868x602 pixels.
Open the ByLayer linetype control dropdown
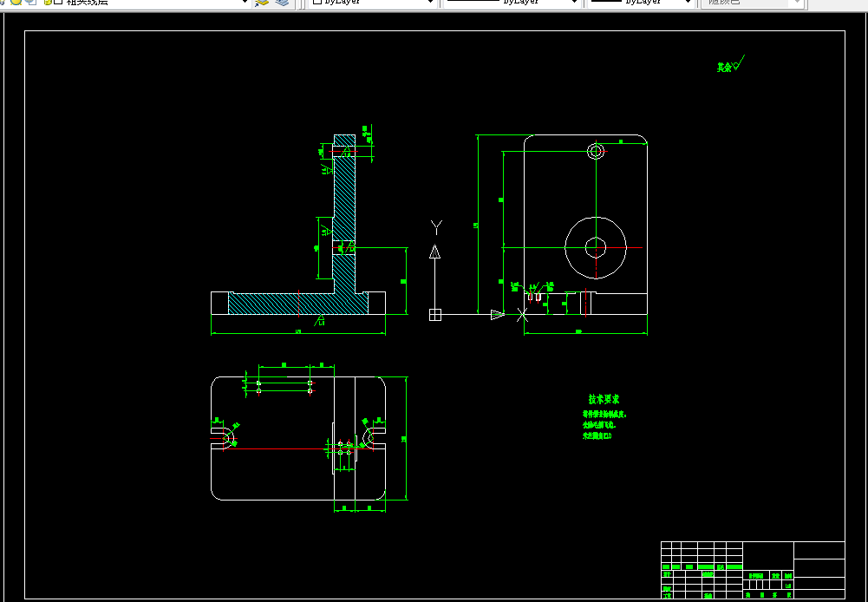[512, 3]
